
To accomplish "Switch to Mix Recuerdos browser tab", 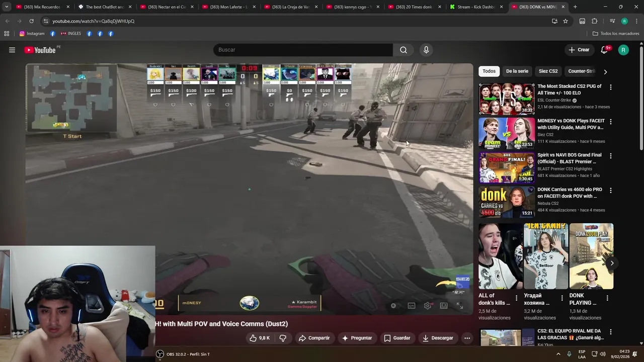I will pos(43,7).
